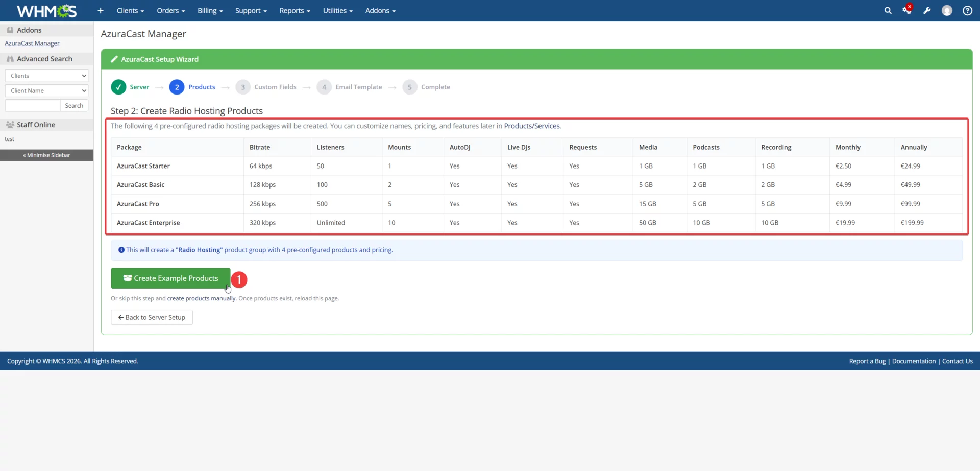Image resolution: width=980 pixels, height=471 pixels.
Task: Click the plus shortcut icon in navbar
Action: click(x=100, y=10)
